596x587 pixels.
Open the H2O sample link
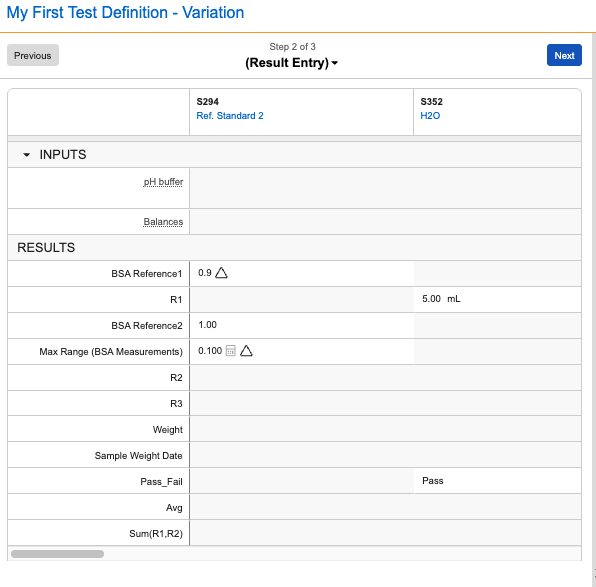[x=430, y=116]
